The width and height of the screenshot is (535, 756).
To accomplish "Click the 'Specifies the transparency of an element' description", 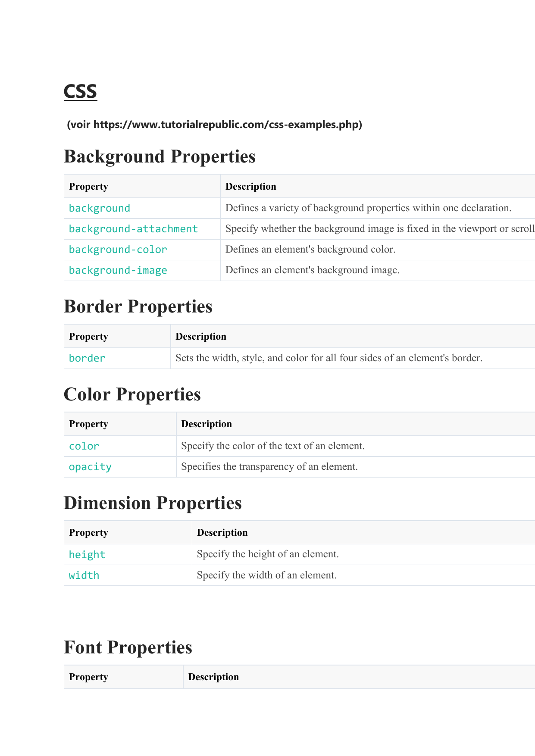I will click(269, 467).
